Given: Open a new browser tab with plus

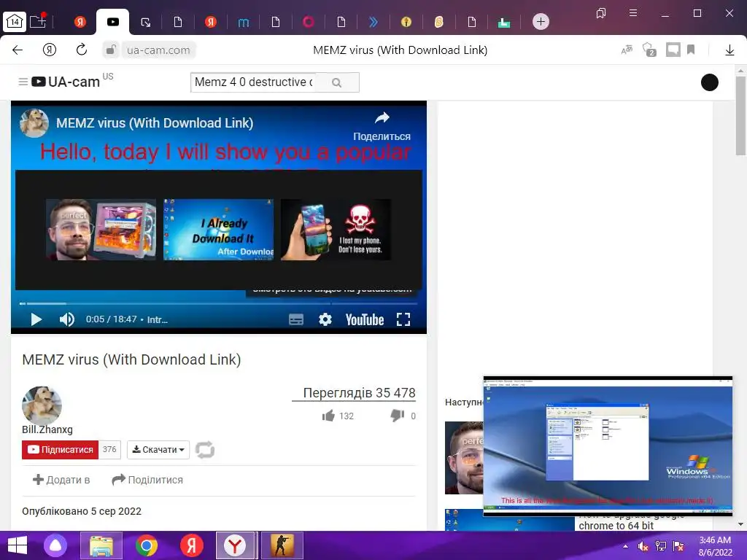Looking at the screenshot, I should pyautogui.click(x=541, y=21).
